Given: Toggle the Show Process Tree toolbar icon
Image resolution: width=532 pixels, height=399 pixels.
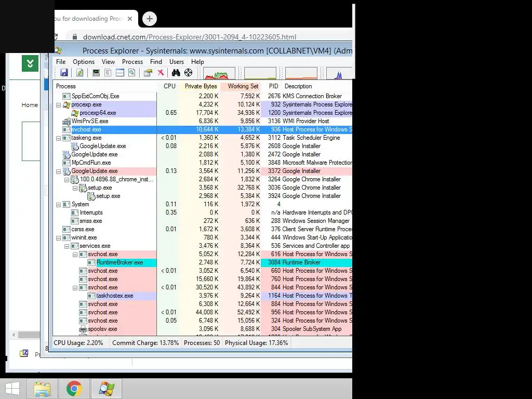Looking at the screenshot, I should [108, 73].
